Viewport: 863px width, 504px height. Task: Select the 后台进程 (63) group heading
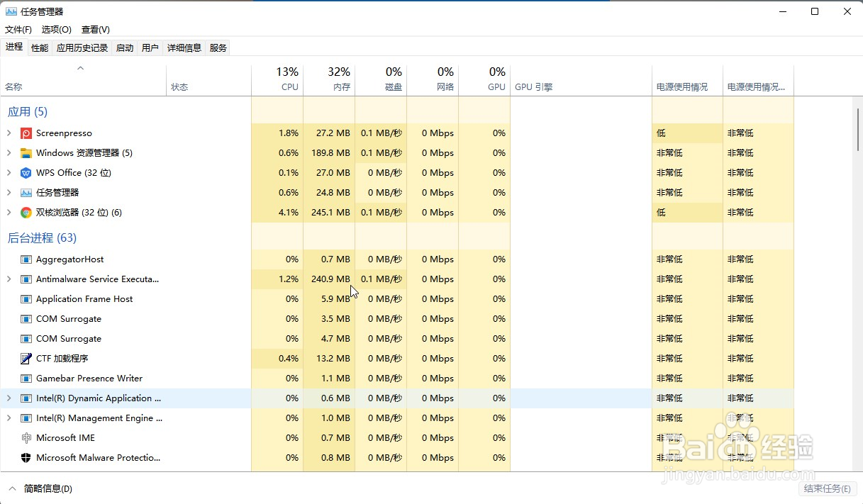coord(42,238)
